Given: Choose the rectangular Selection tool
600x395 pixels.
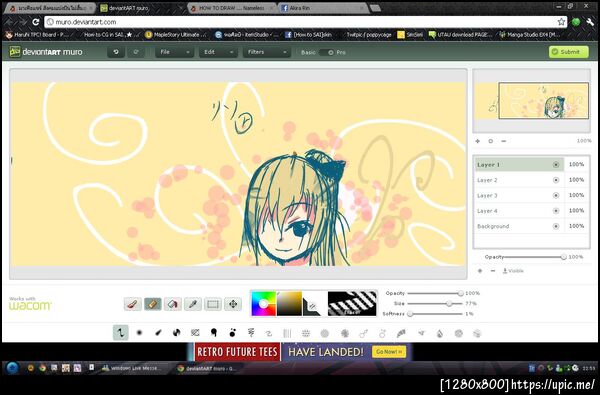Looking at the screenshot, I should tap(213, 304).
